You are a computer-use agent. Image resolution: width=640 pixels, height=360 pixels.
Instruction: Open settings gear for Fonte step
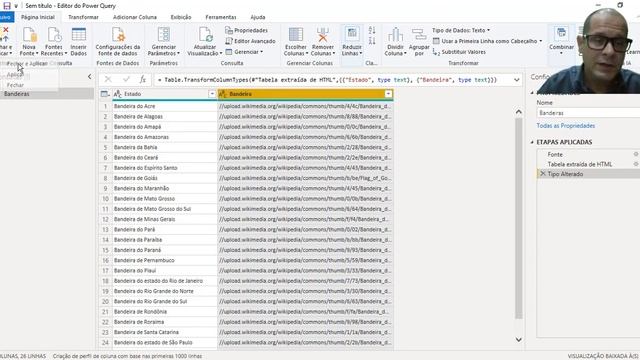click(x=636, y=154)
